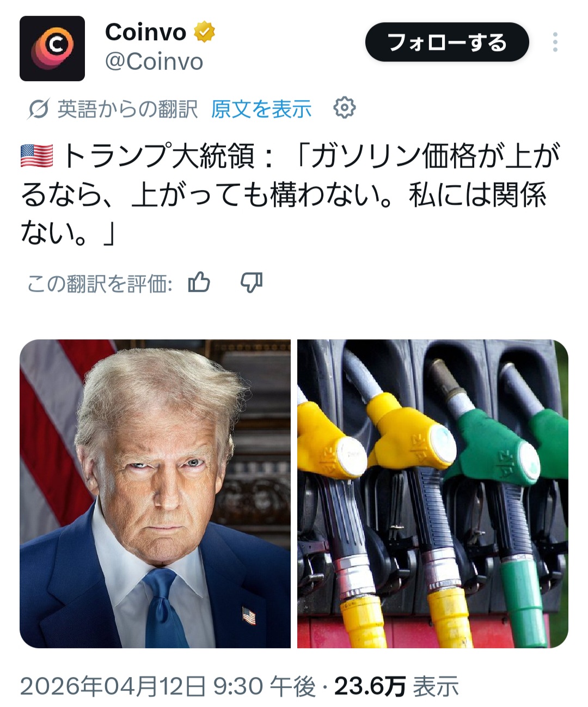This screenshot has width=588, height=707.
Task: Rate translation with thumbs down
Action: (x=252, y=283)
